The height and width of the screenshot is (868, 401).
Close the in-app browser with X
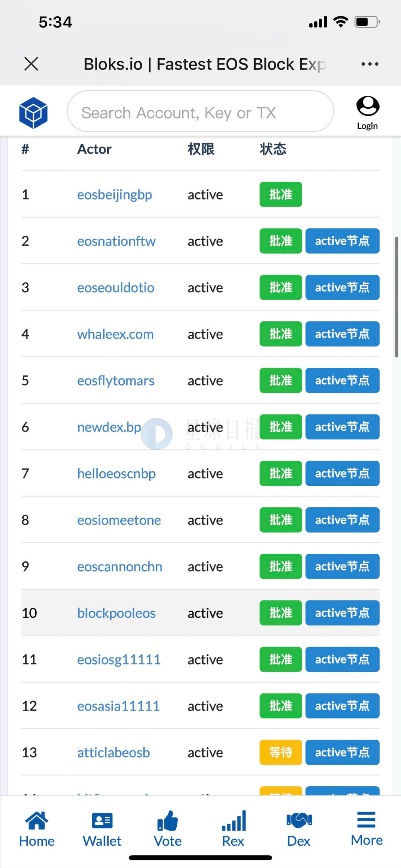31,64
